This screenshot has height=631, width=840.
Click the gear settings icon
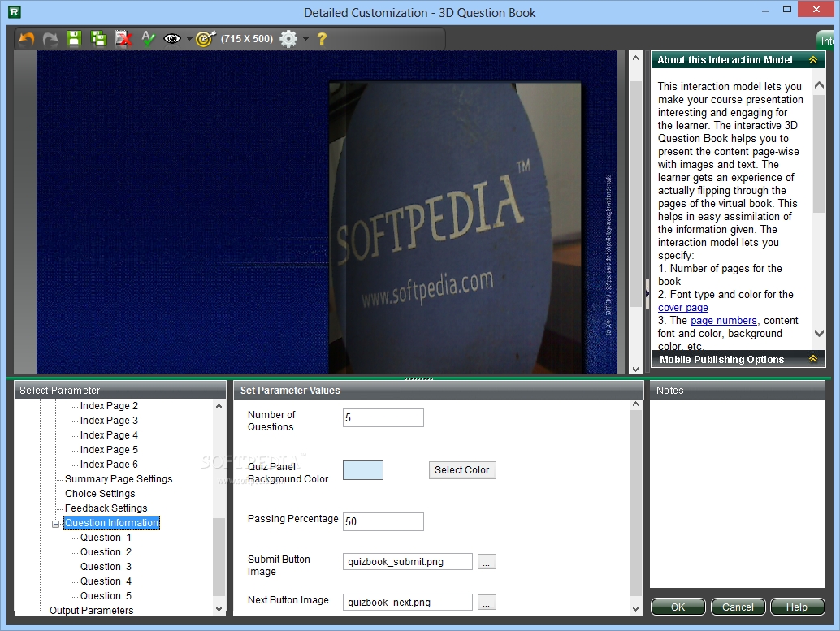[x=288, y=38]
